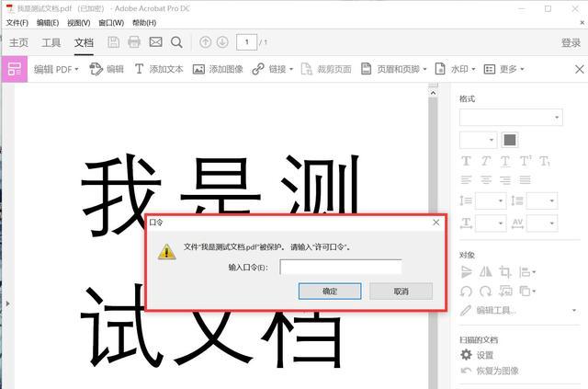This screenshot has height=389, width=588.
Task: Click 取消 in the password dialog
Action: pos(401,291)
